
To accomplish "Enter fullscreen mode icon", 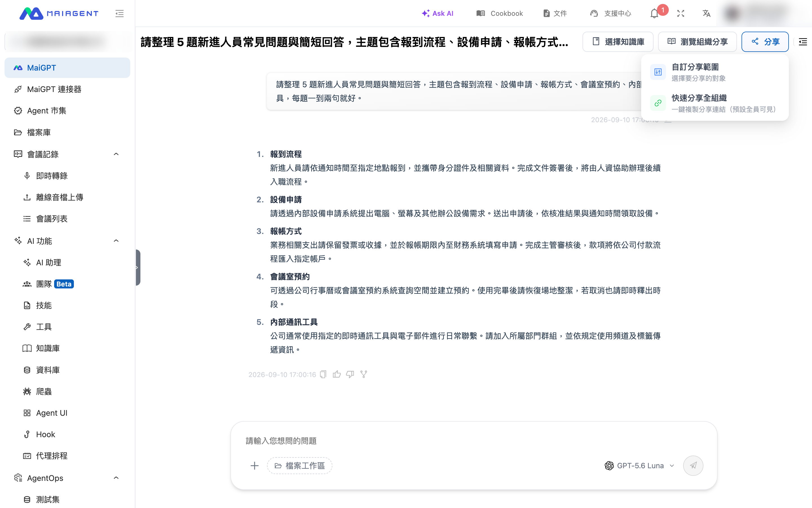I will pos(680,14).
